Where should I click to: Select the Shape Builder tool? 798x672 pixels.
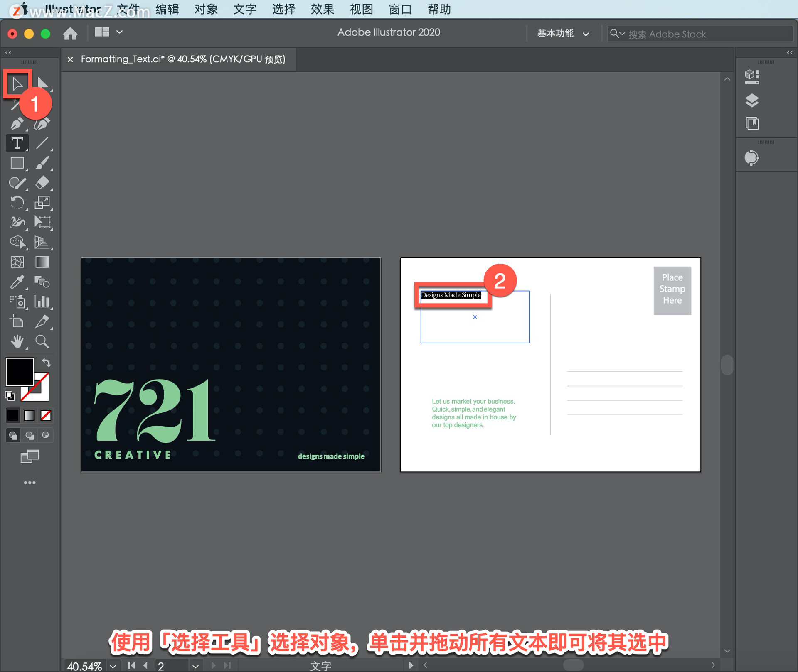tap(17, 242)
